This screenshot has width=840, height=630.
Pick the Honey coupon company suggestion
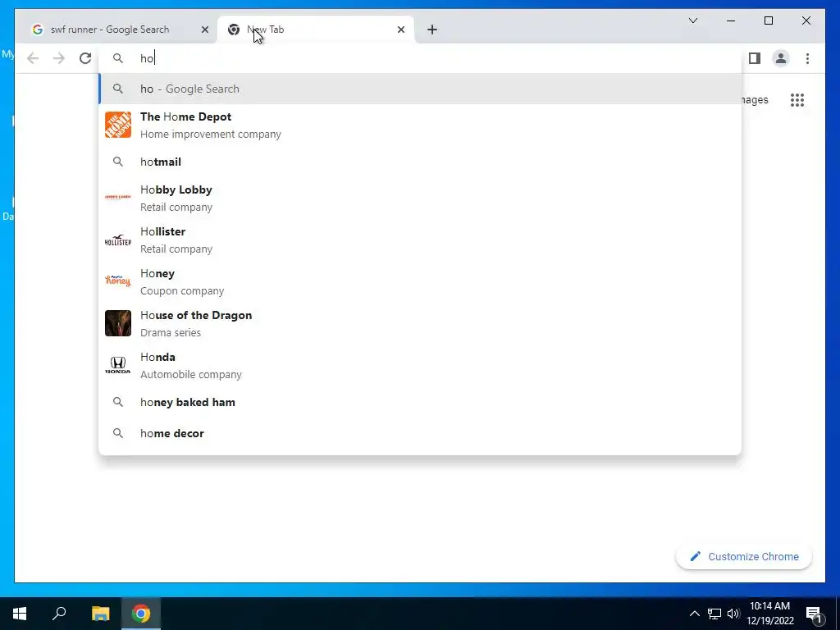(x=420, y=282)
